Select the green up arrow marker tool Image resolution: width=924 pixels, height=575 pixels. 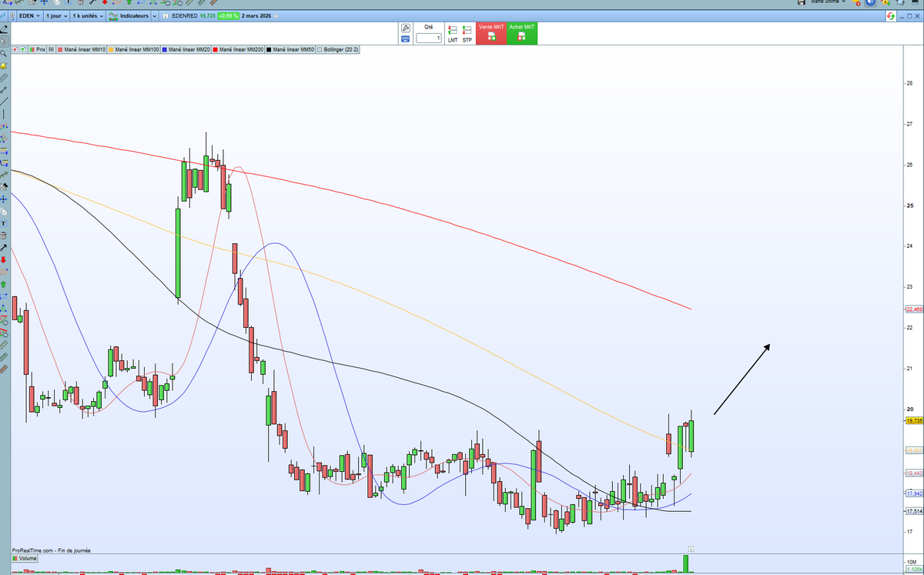coord(5,283)
